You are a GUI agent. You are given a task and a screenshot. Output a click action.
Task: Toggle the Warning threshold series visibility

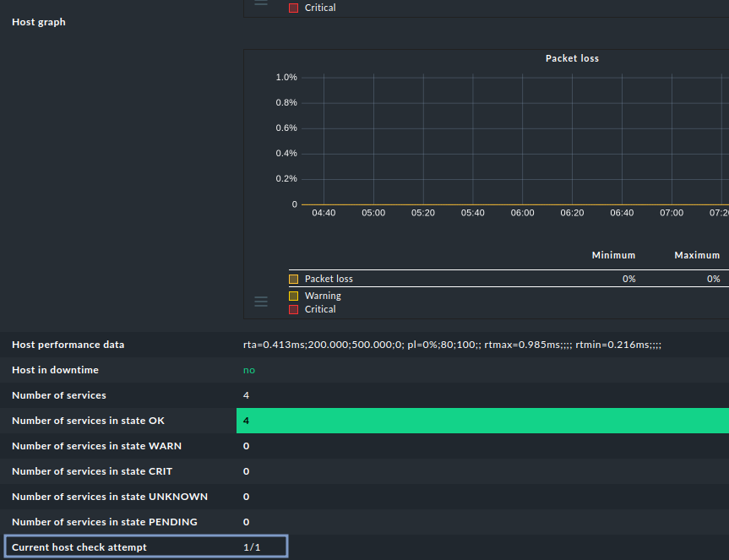pos(294,295)
